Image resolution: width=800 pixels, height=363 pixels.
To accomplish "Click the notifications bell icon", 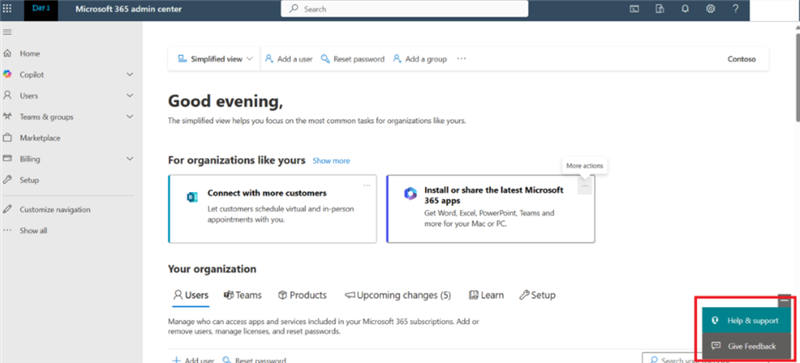I will click(685, 9).
